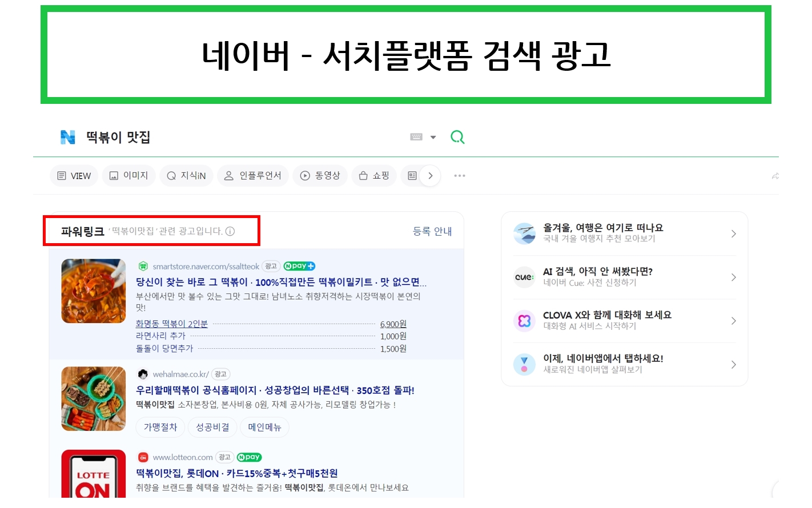
Task: Go to the 동영상 tab
Action: [x=320, y=176]
